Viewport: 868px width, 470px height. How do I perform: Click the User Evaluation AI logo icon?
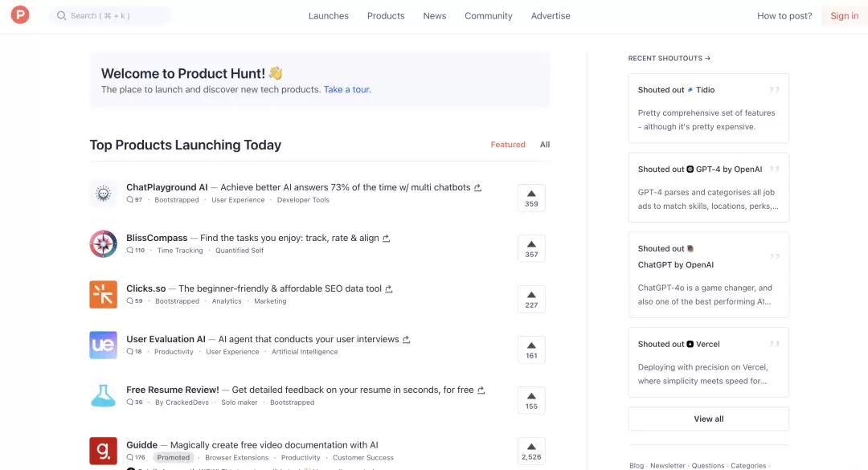(x=104, y=345)
